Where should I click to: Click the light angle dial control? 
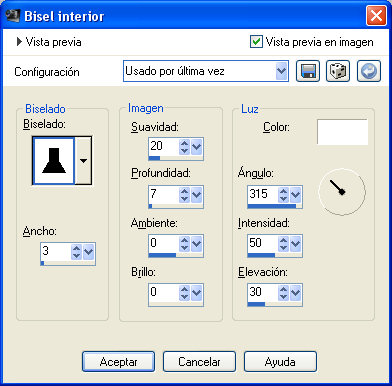342,191
